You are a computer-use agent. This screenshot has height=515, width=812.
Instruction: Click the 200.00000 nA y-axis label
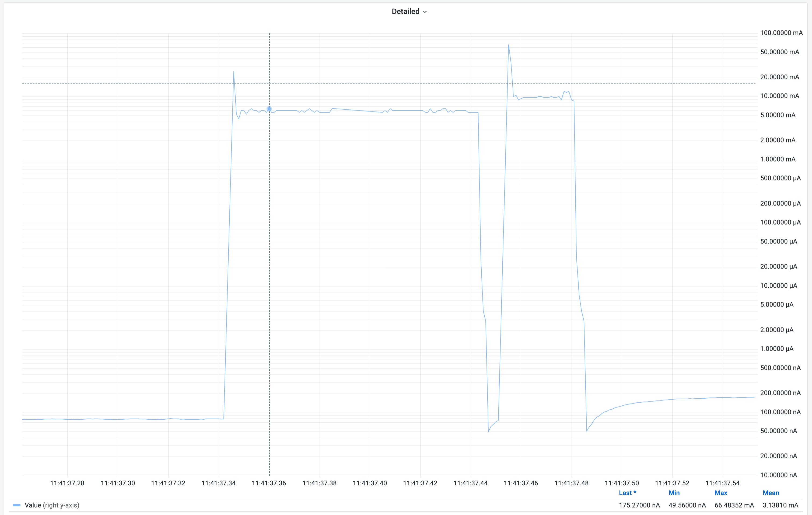tap(780, 393)
